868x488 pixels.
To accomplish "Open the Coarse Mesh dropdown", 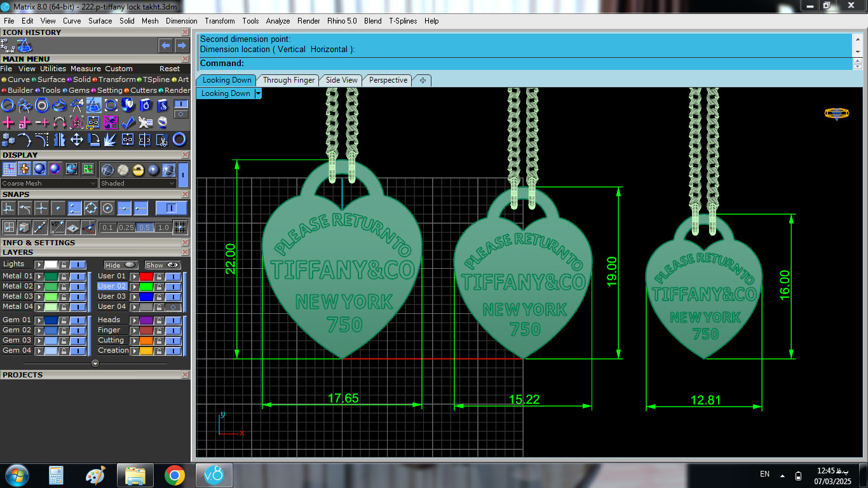I will pos(49,183).
